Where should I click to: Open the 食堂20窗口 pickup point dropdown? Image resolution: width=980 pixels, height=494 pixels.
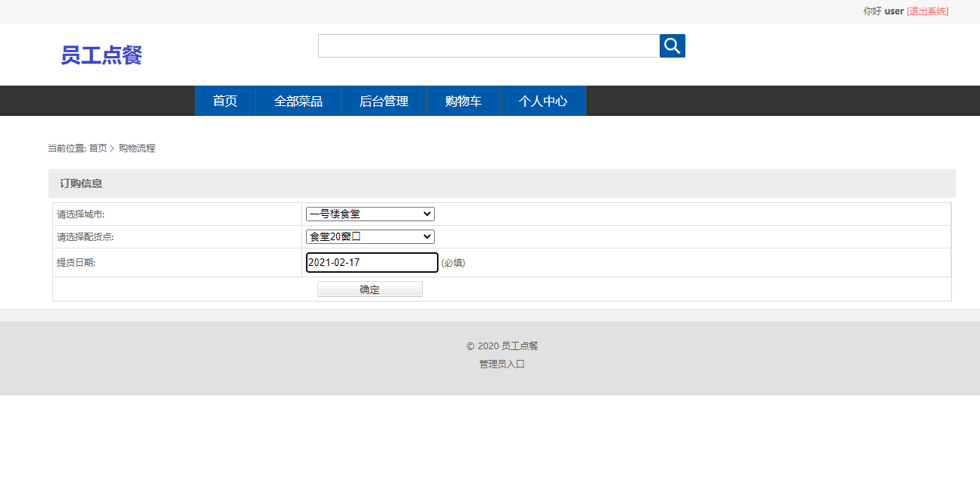[x=370, y=236]
